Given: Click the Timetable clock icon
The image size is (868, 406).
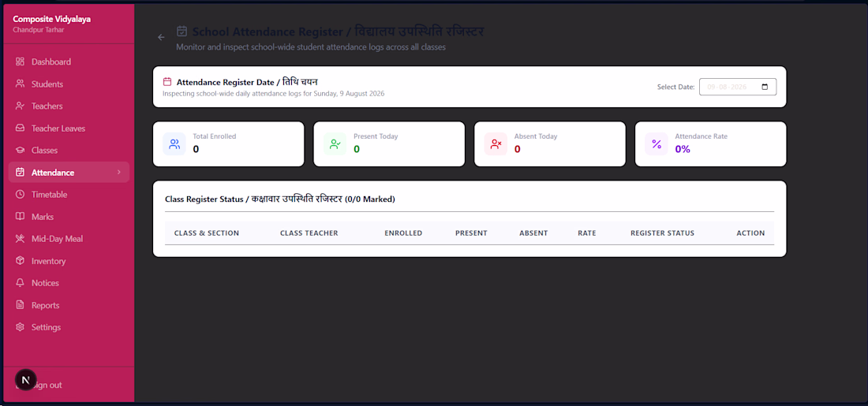Looking at the screenshot, I should pyautogui.click(x=20, y=195).
